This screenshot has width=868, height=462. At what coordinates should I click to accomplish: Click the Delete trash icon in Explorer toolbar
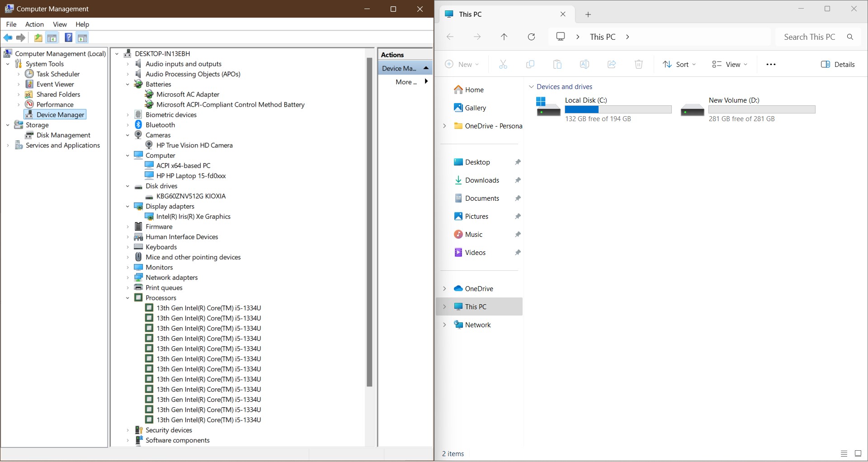(x=638, y=65)
